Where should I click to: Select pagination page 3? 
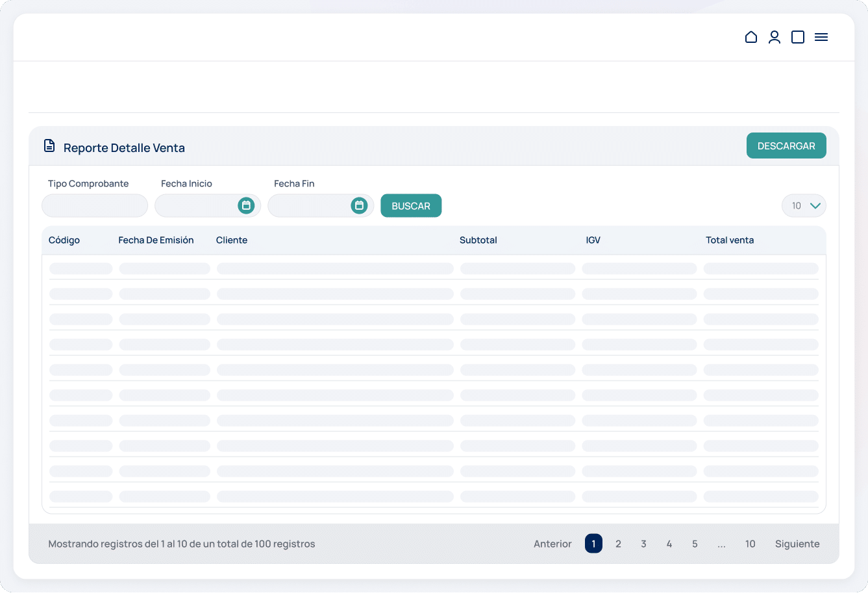(643, 544)
